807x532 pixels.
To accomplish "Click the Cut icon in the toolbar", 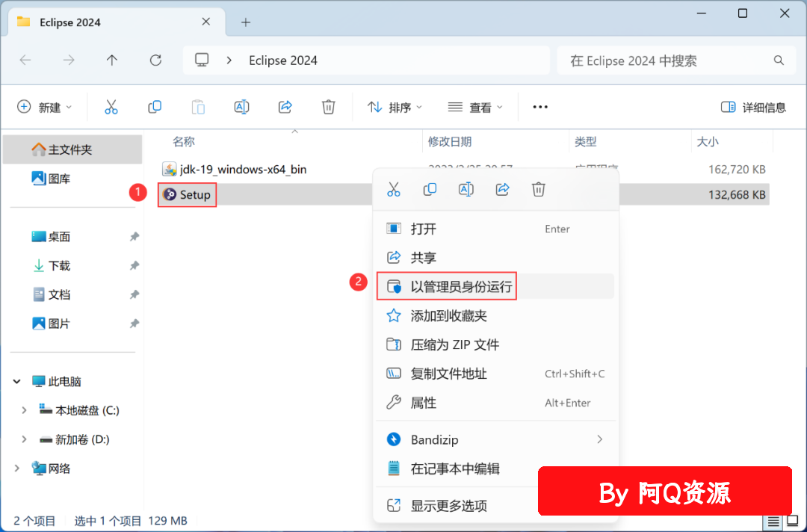I will [111, 107].
